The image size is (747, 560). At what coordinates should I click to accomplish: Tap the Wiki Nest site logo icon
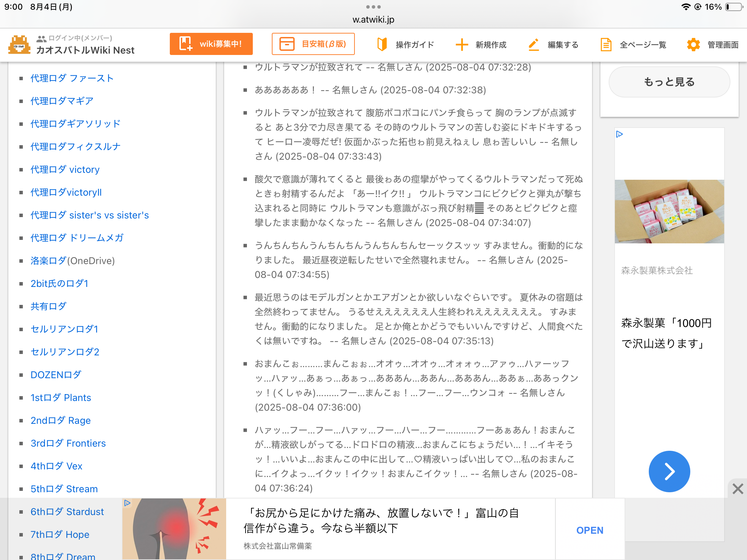pos(19,45)
